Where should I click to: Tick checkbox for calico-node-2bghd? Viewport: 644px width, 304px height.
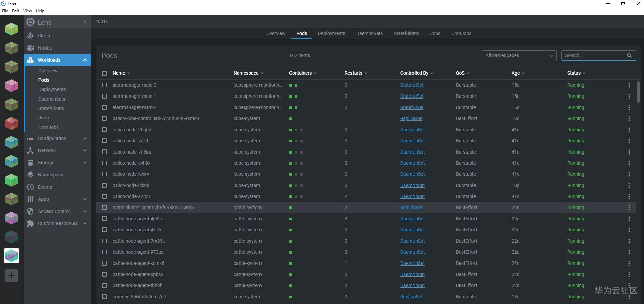(104, 130)
